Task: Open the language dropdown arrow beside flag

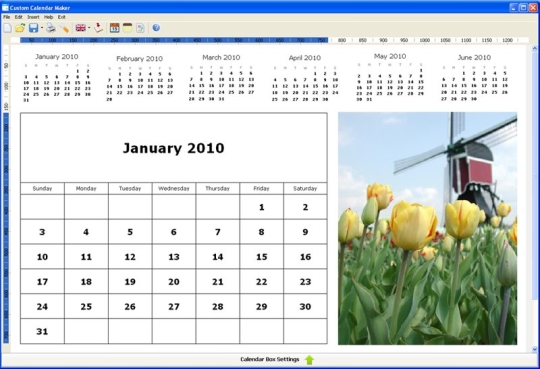Action: point(89,28)
